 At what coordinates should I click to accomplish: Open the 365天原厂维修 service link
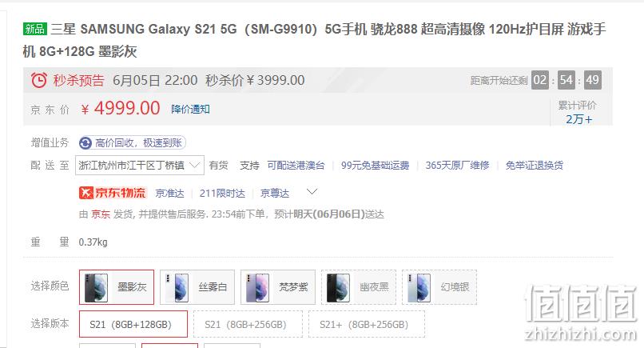457,166
